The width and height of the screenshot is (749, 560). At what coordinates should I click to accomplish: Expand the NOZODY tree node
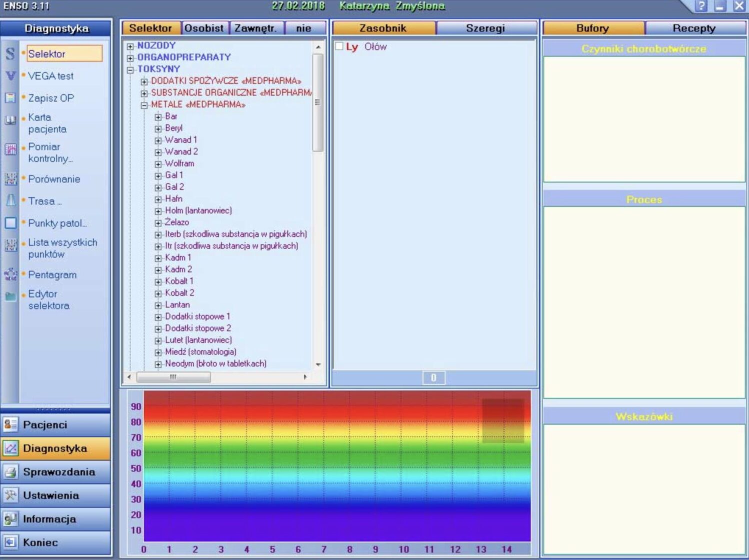(130, 46)
